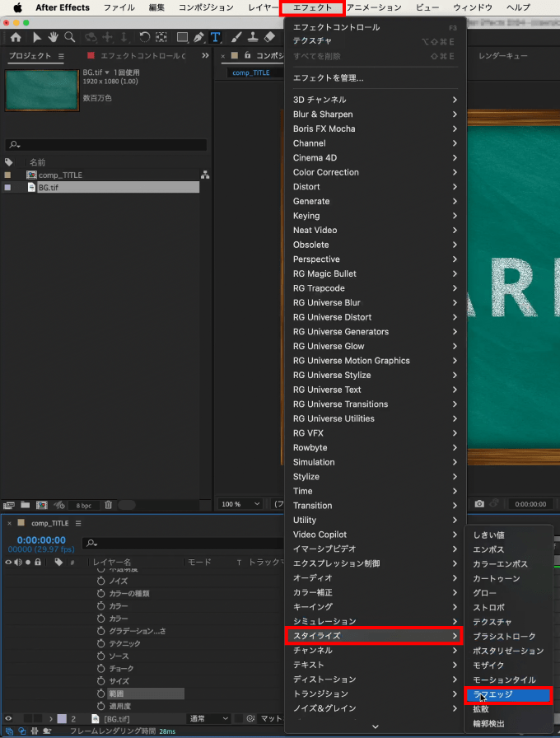The width and height of the screenshot is (560, 738).
Task: Select the Selection arrow tool
Action: [37, 37]
